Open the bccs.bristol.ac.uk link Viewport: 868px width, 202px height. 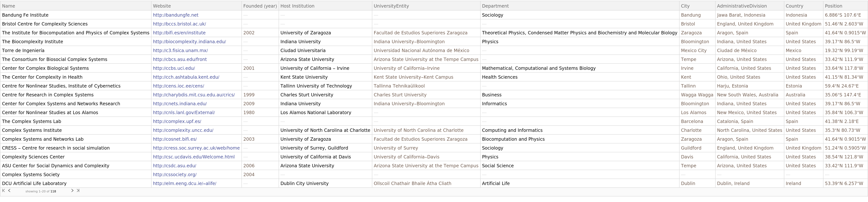(179, 24)
